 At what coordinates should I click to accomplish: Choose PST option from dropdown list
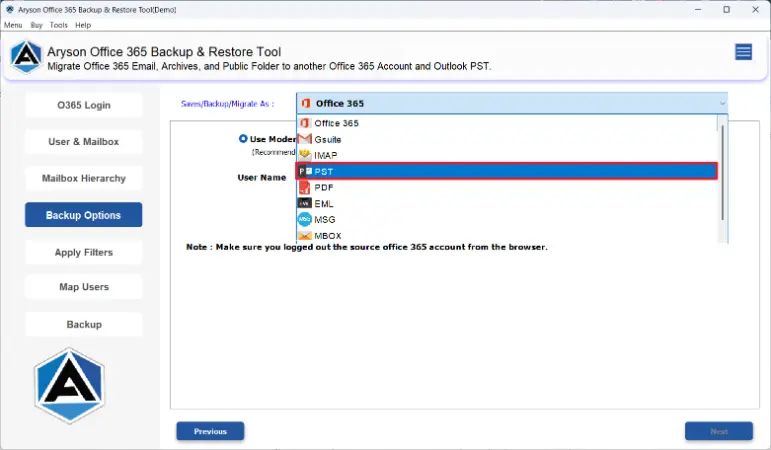coord(507,171)
